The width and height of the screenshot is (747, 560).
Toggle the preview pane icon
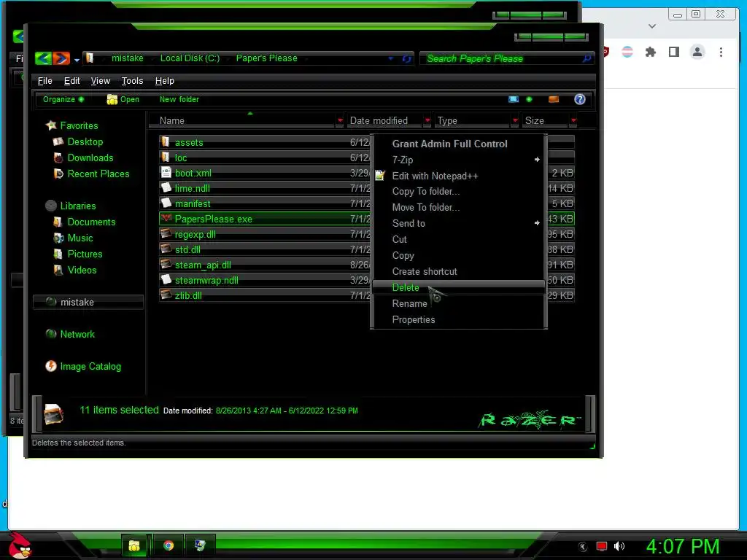coord(554,99)
